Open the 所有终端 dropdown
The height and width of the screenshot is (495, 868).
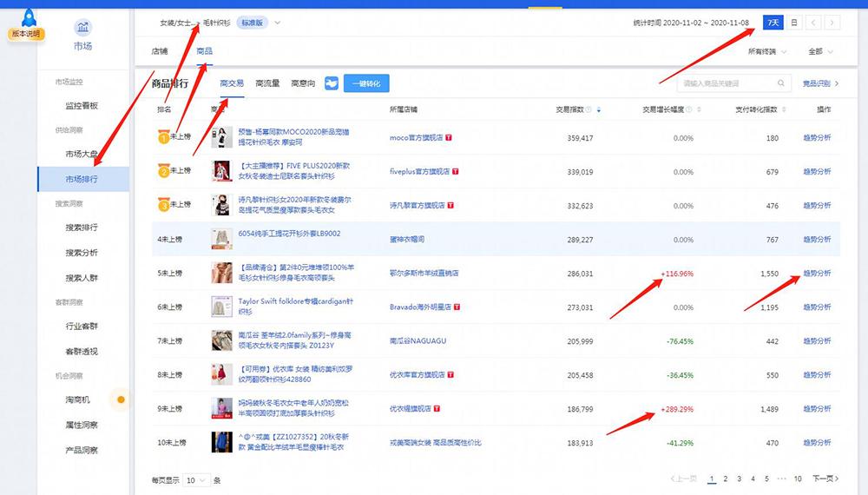(x=768, y=51)
